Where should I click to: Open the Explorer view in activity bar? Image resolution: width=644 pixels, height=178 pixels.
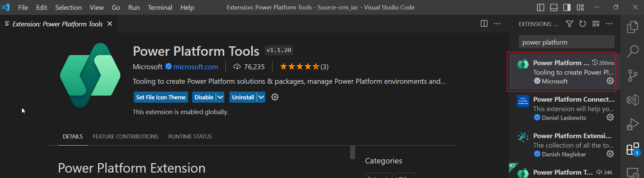633,27
